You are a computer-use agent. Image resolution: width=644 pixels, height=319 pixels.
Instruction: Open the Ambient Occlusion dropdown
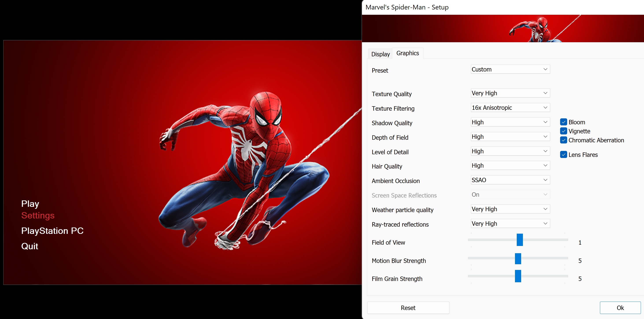(x=509, y=180)
